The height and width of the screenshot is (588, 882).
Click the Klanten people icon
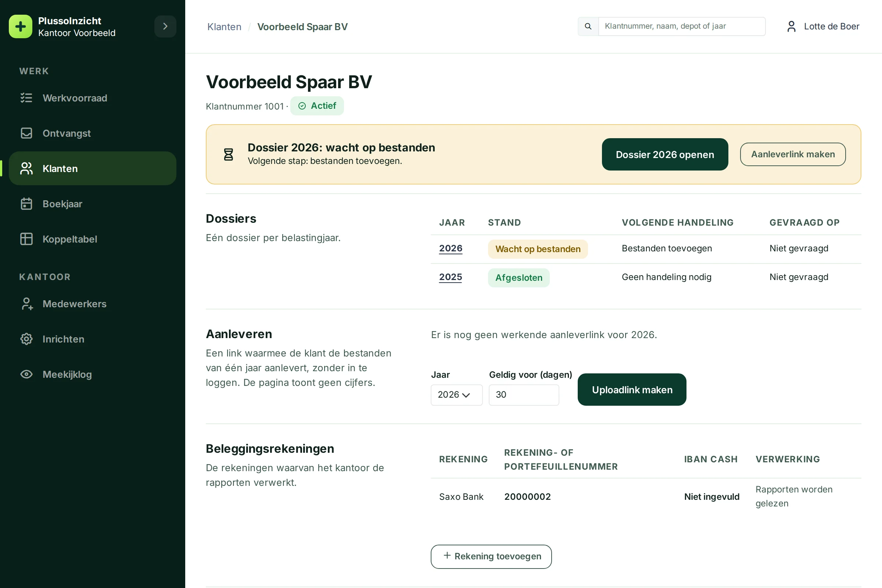pos(26,168)
